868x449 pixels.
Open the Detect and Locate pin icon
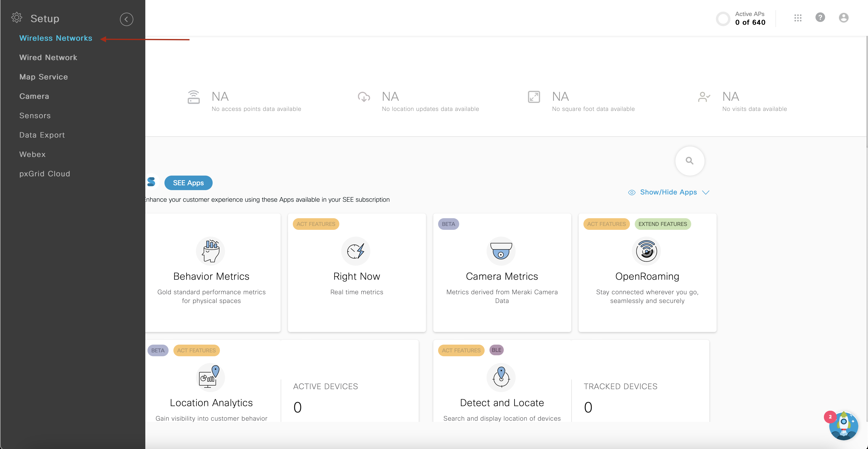501,377
